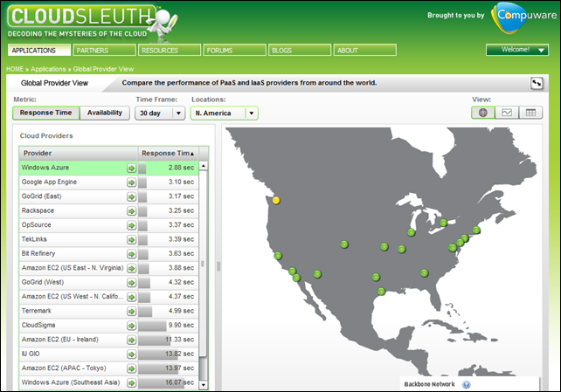Open the ABOUT tab
The width and height of the screenshot is (561, 392).
[365, 50]
